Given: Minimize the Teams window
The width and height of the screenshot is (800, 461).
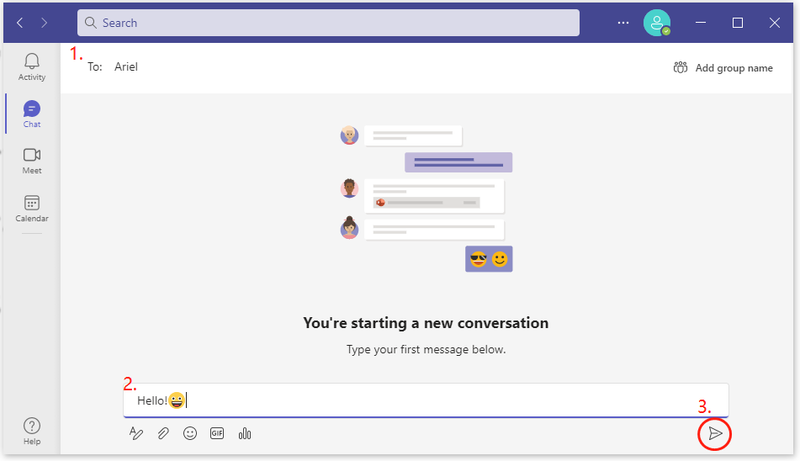Looking at the screenshot, I should click(x=701, y=22).
